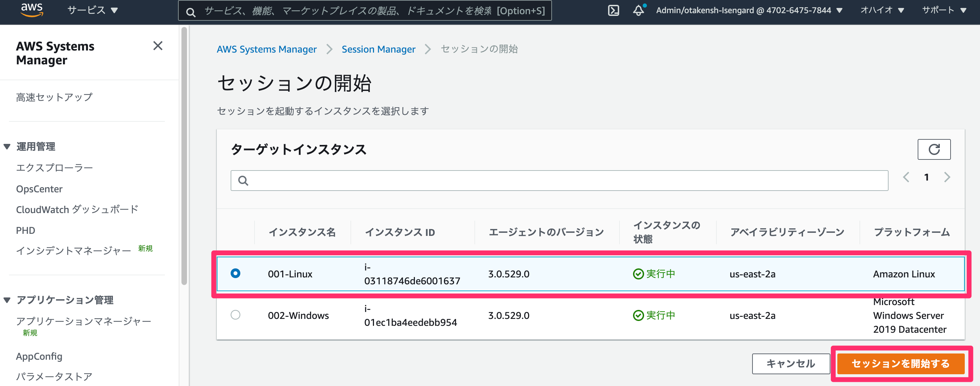Collapse the アプリケーション管理 sidebar section

tap(7, 300)
